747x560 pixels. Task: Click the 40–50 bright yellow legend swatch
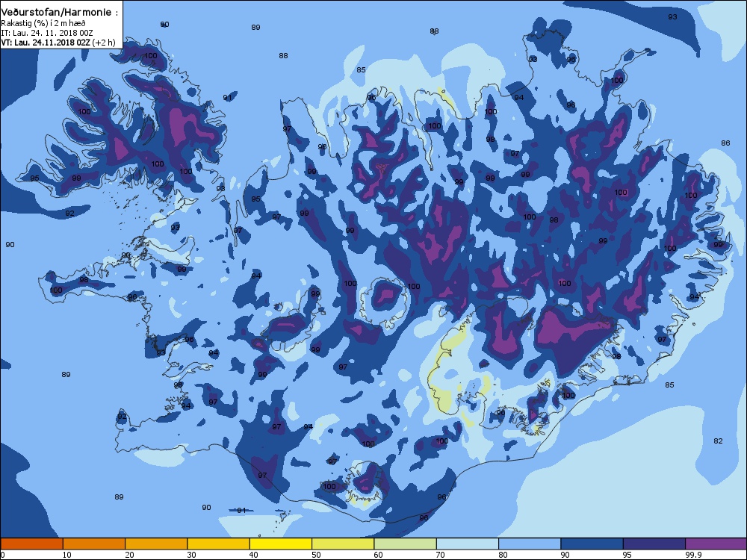[x=281, y=544]
